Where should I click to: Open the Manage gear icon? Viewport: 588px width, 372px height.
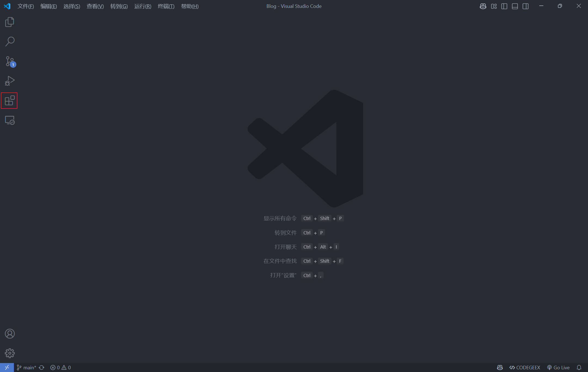10,353
